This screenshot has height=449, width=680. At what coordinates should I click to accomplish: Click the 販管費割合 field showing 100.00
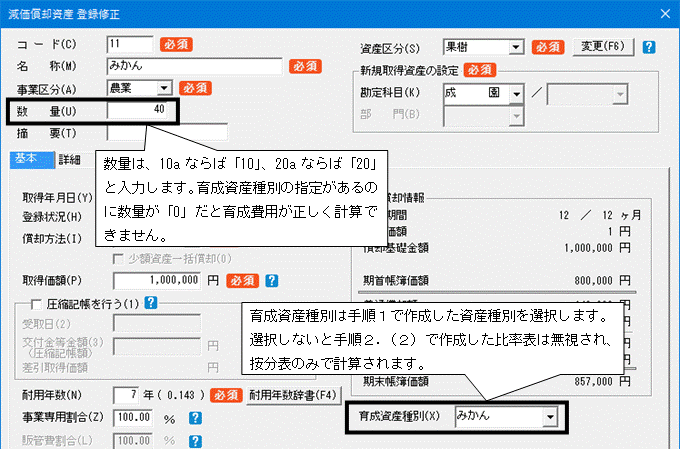click(133, 441)
